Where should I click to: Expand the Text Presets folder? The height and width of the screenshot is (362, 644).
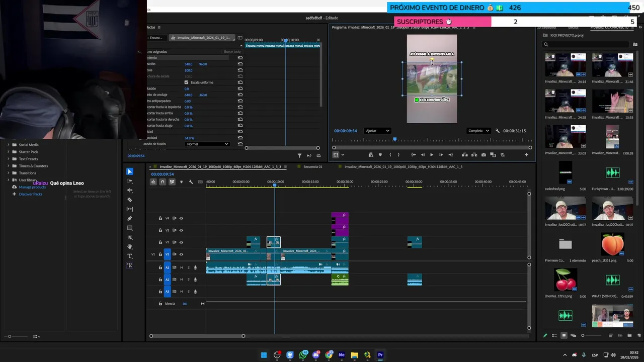coord(8,159)
